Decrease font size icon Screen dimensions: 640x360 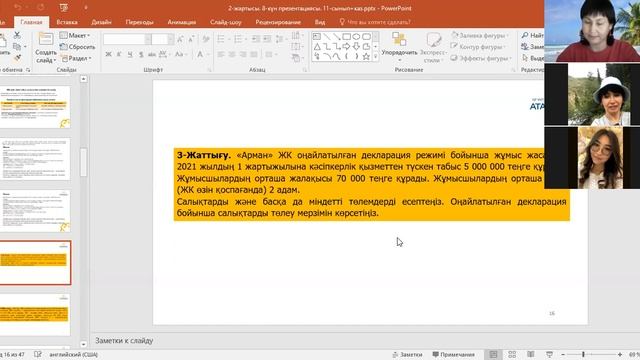[191, 39]
